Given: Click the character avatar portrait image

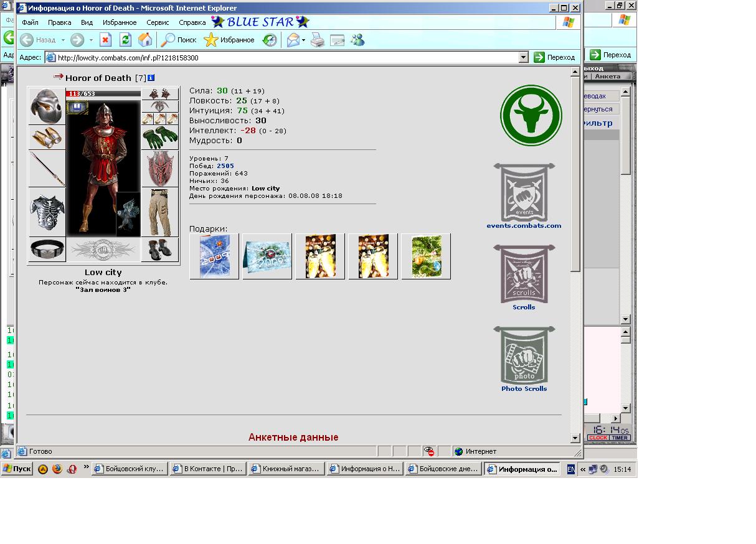Looking at the screenshot, I should (x=103, y=167).
